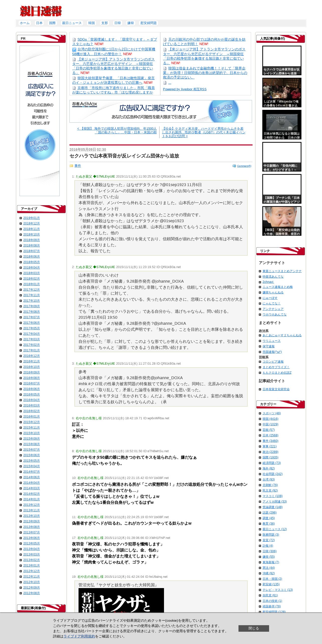Open the 日本 navigation item
The width and height of the screenshot is (322, 644).
(x=39, y=23)
